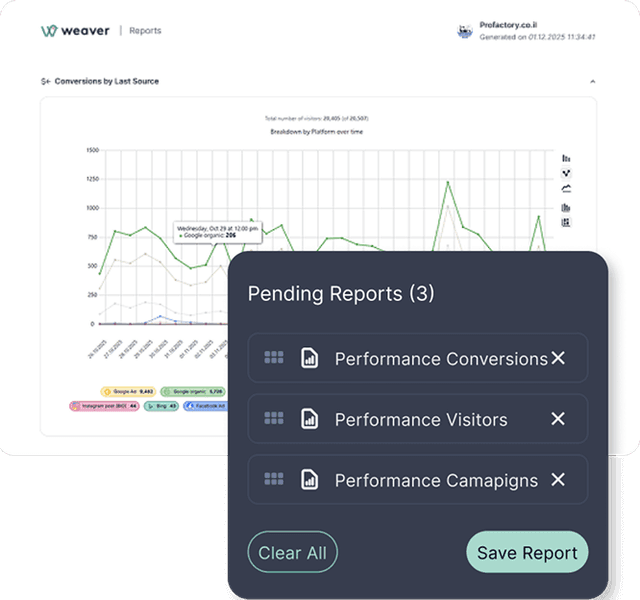
Task: Click the bottom grid chart icon
Action: (x=566, y=222)
